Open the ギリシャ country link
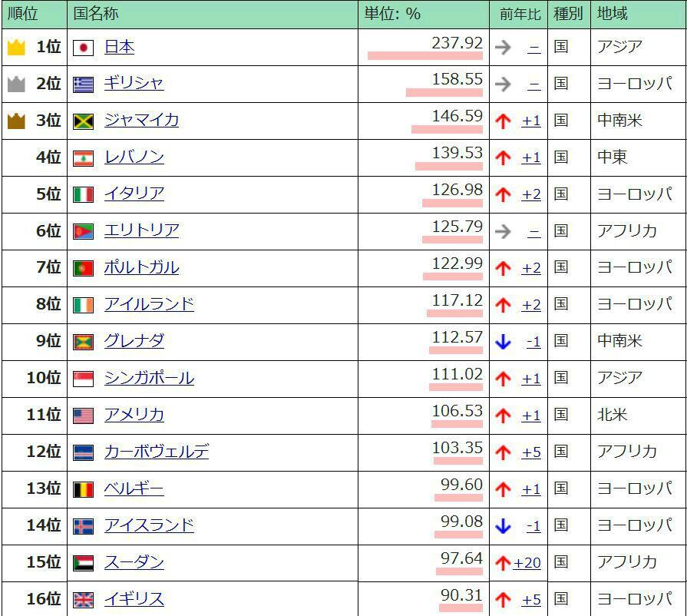 coord(134,84)
